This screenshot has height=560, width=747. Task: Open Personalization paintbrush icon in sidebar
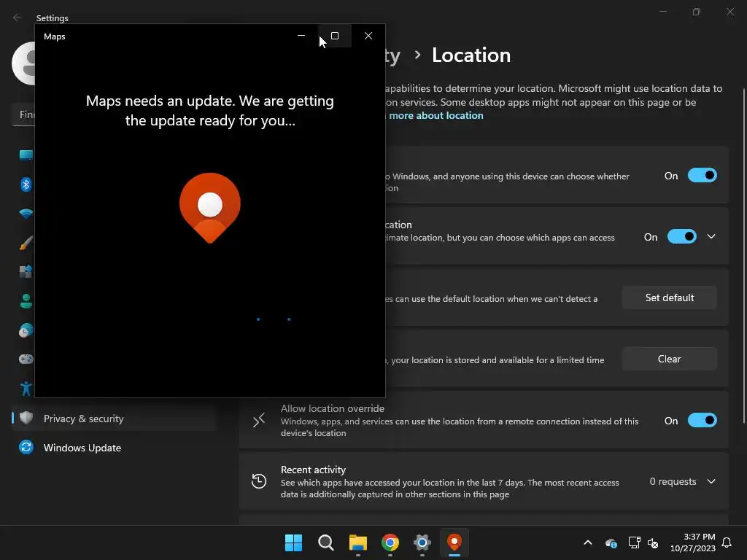click(26, 242)
